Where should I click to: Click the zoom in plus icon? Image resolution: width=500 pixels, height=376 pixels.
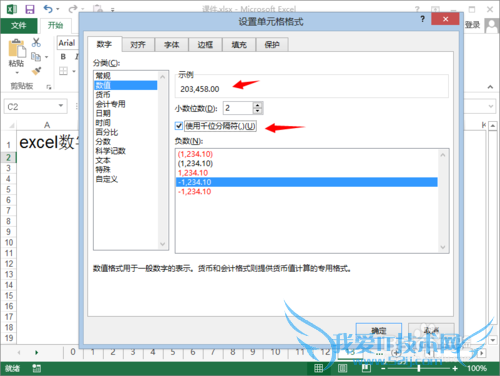455,368
